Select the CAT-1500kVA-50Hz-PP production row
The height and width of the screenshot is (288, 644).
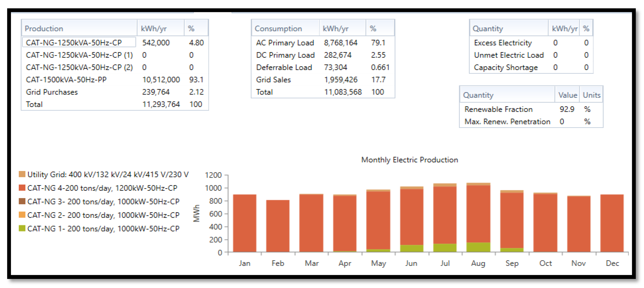66,80
